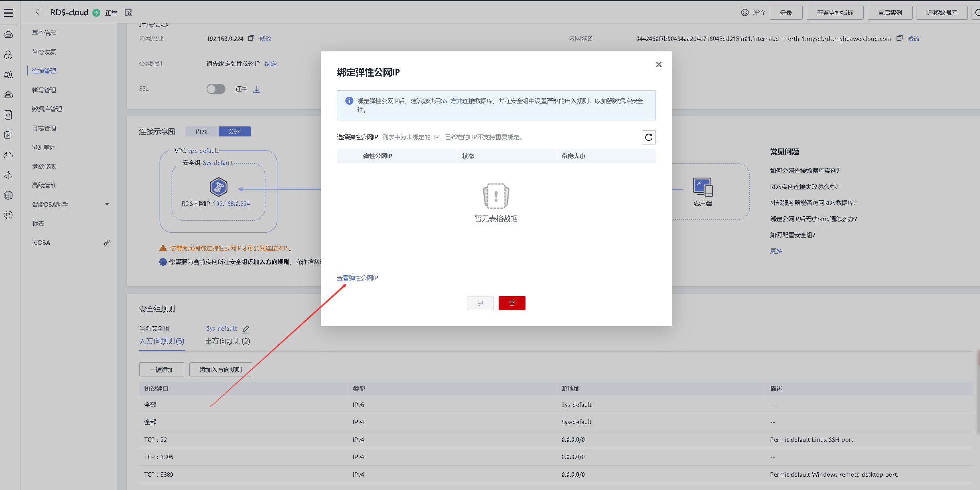
Task: Open the 更多 FAQ link
Action: 776,251
